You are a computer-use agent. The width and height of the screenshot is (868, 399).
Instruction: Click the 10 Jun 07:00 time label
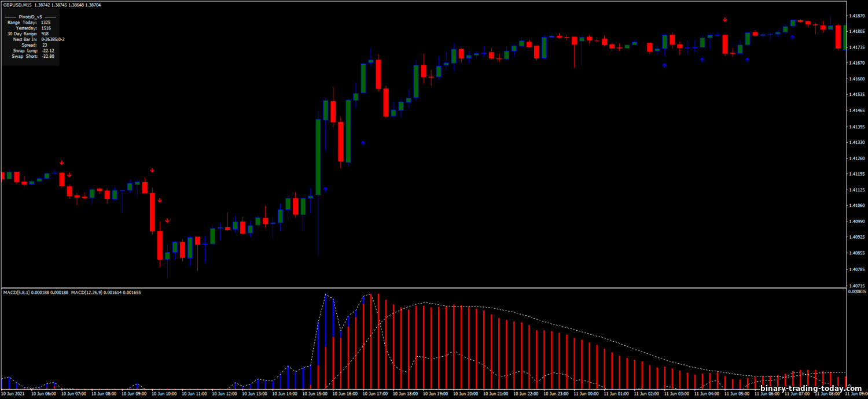coord(73,394)
